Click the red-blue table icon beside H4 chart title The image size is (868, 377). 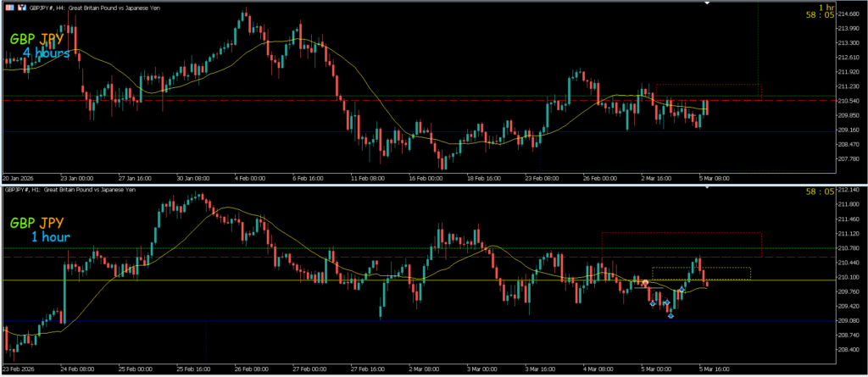pos(10,8)
